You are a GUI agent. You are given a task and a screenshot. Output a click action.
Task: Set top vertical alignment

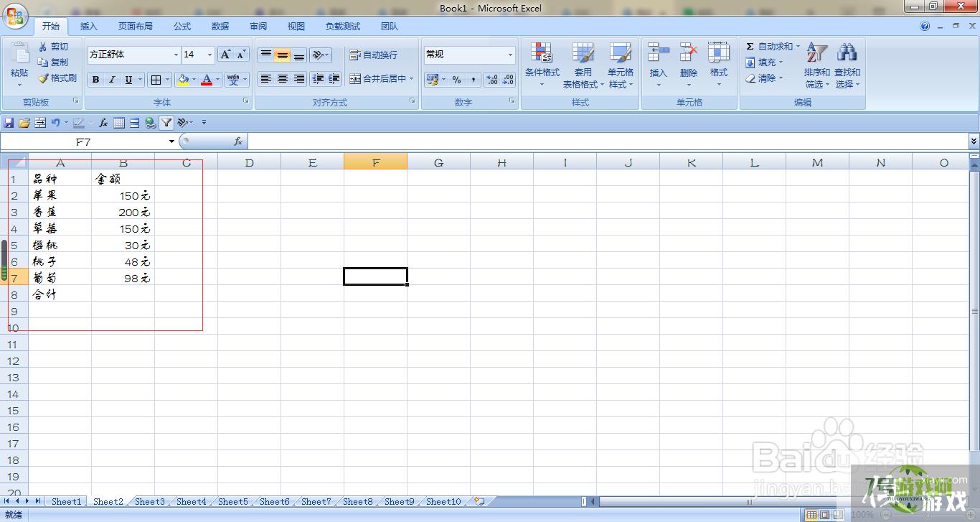click(x=265, y=55)
